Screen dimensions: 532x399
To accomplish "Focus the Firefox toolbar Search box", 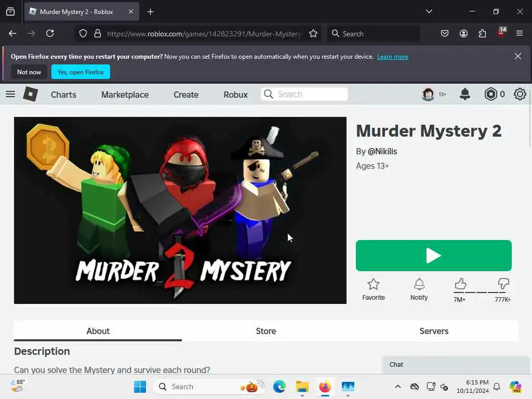I will click(373, 34).
